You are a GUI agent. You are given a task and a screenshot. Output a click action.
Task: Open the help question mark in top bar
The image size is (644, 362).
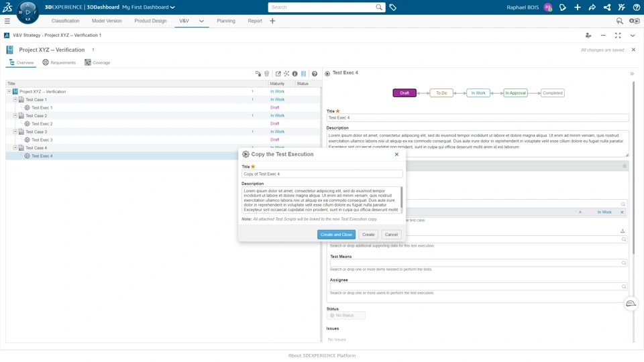tap(636, 7)
